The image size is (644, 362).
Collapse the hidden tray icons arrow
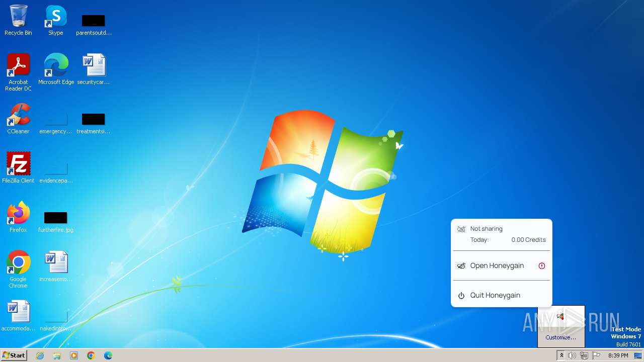tap(561, 355)
